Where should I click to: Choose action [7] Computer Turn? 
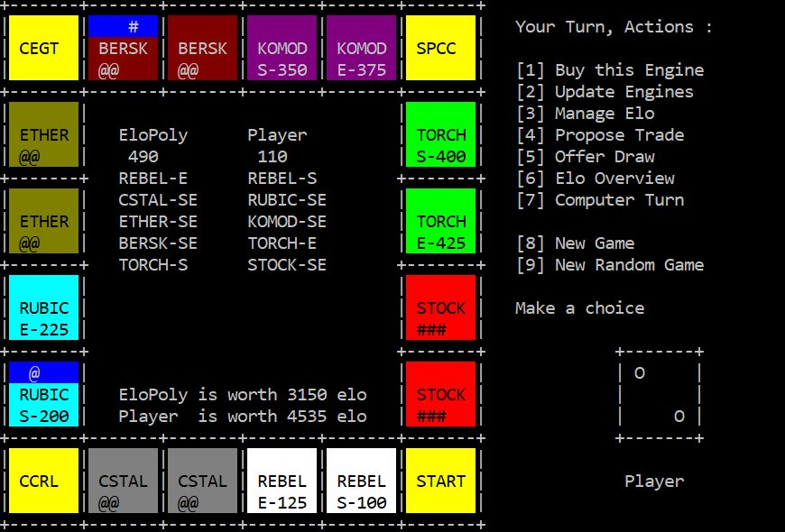coord(600,199)
